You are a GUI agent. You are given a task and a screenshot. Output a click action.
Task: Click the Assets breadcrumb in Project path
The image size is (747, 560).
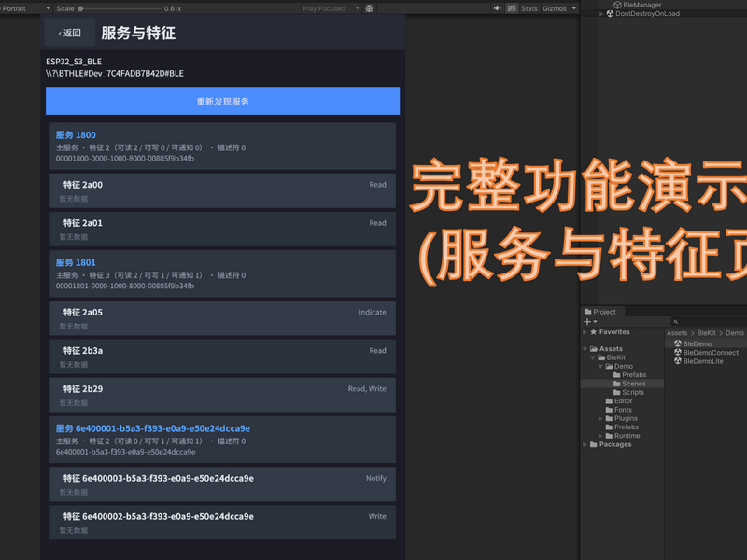pos(677,333)
